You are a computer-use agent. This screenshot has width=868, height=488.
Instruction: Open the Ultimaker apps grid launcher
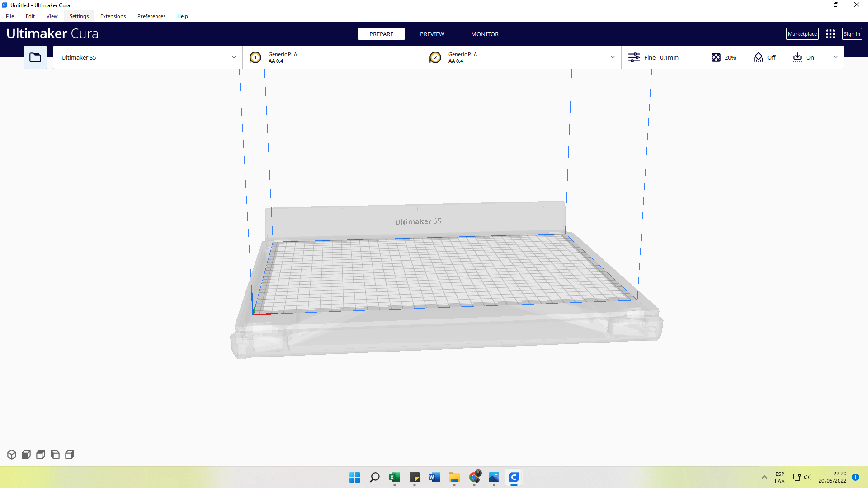tap(830, 34)
